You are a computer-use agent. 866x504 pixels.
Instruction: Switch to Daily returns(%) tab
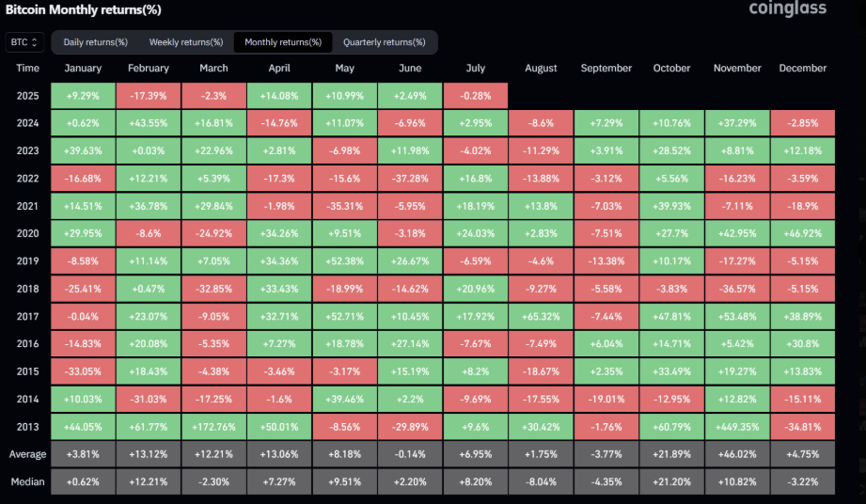pos(95,42)
